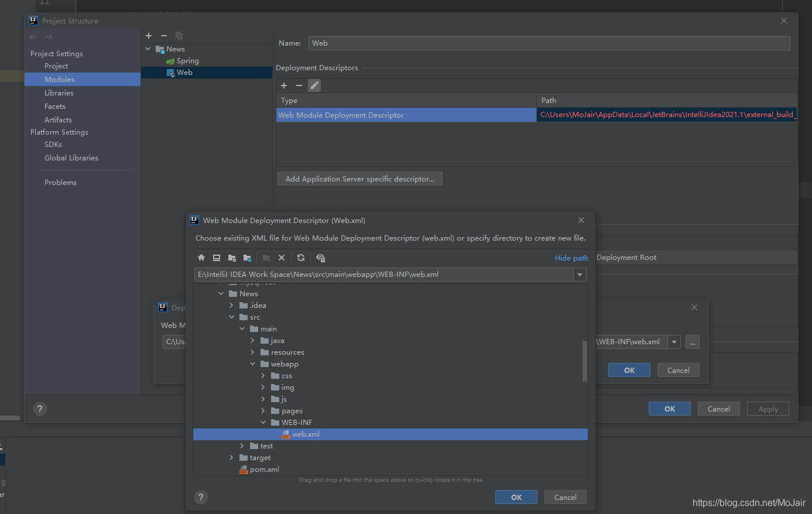Jump to module directory icon
This screenshot has width=812, height=514.
point(247,258)
